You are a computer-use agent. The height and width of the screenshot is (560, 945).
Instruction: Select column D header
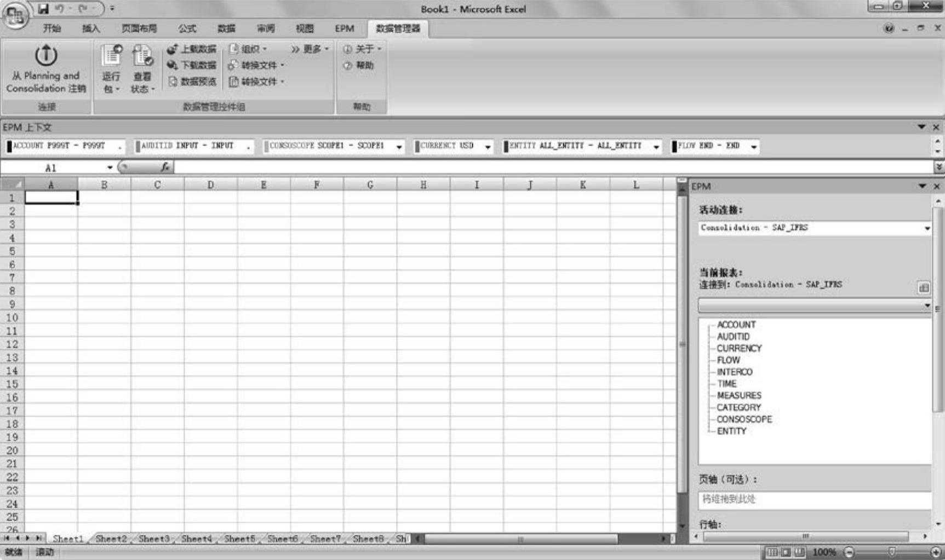(210, 185)
